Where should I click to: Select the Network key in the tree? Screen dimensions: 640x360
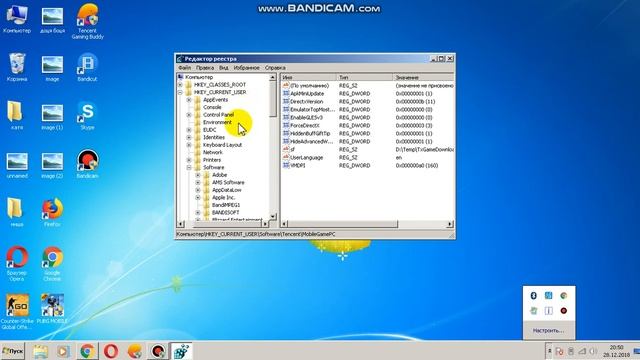pyautogui.click(x=213, y=153)
